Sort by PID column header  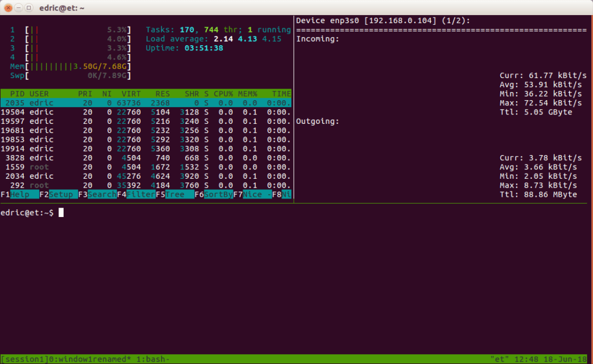(x=17, y=94)
